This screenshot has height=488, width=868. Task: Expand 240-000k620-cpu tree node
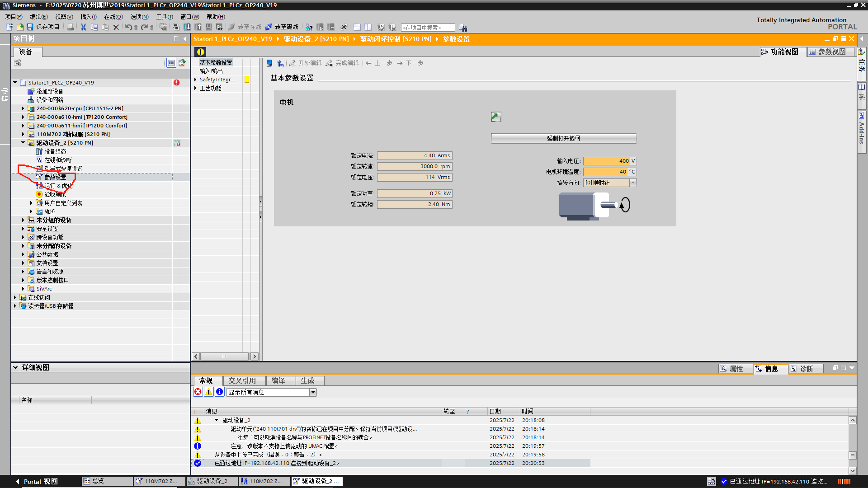click(23, 108)
